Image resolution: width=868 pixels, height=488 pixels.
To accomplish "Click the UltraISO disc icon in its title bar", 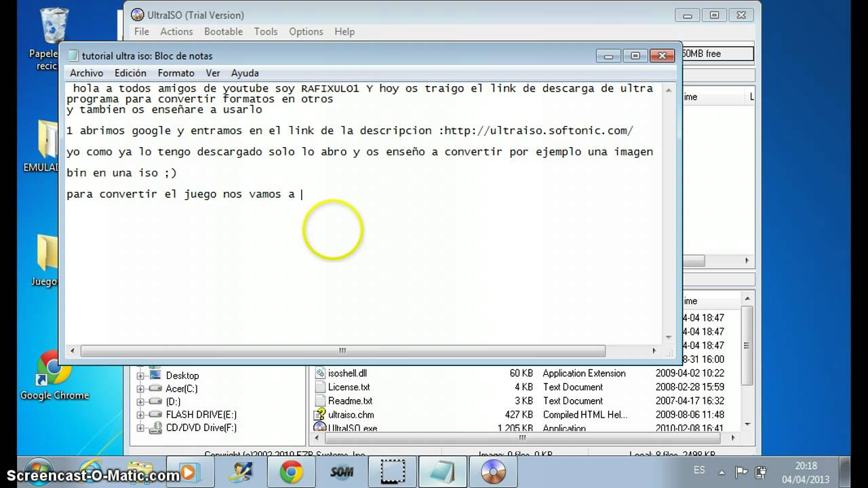I will pos(138,15).
